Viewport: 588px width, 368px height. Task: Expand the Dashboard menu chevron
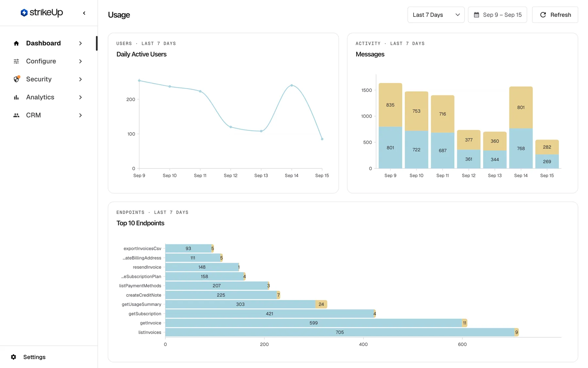click(80, 43)
